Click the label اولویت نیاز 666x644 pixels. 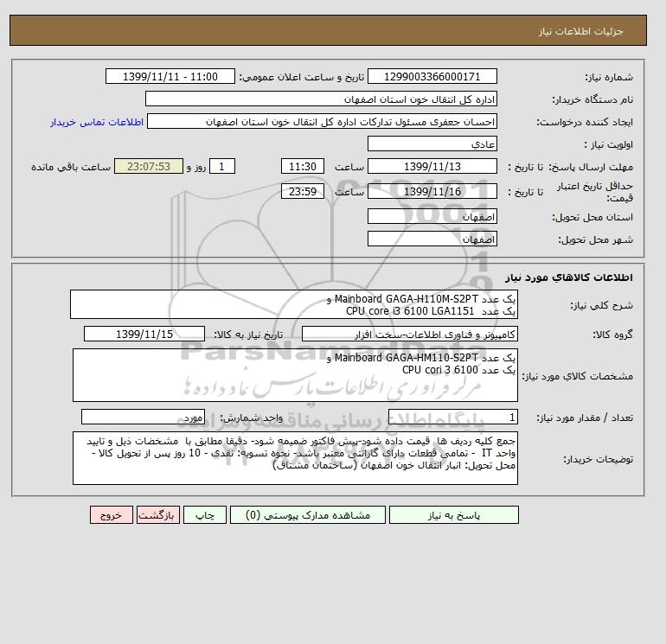click(609, 144)
